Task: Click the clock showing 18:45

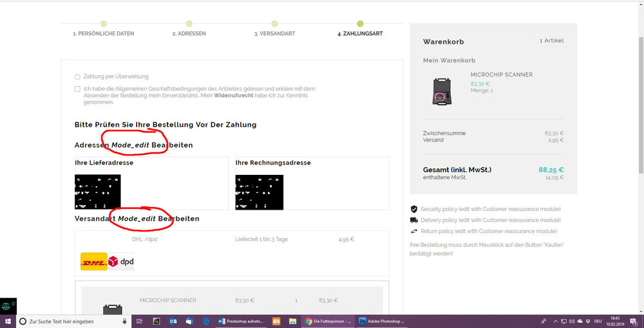Action: click(x=614, y=322)
